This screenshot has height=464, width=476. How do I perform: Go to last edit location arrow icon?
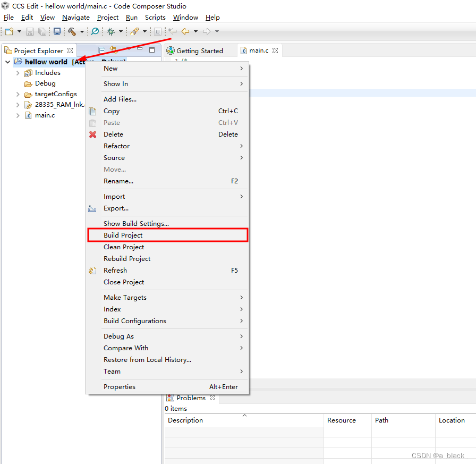(173, 31)
